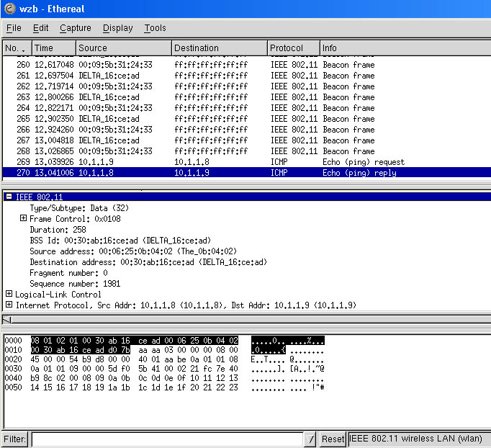This screenshot has width=491, height=448.
Task: Open the Edit menu
Action: [41, 28]
